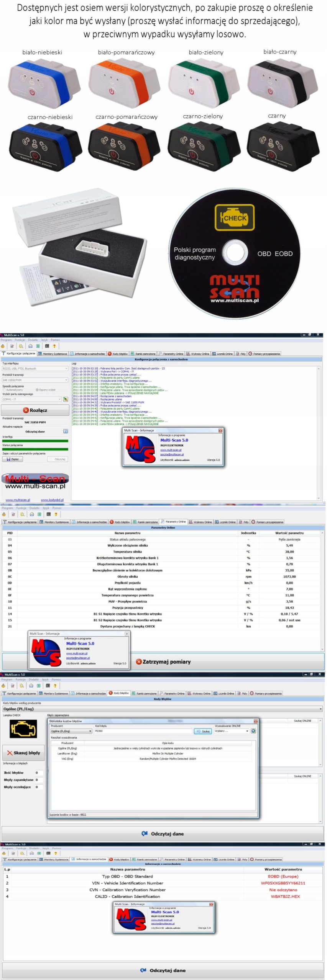Open the www.kodyobd.pl link
Viewport: 327px width, 980px height.
pos(52,500)
